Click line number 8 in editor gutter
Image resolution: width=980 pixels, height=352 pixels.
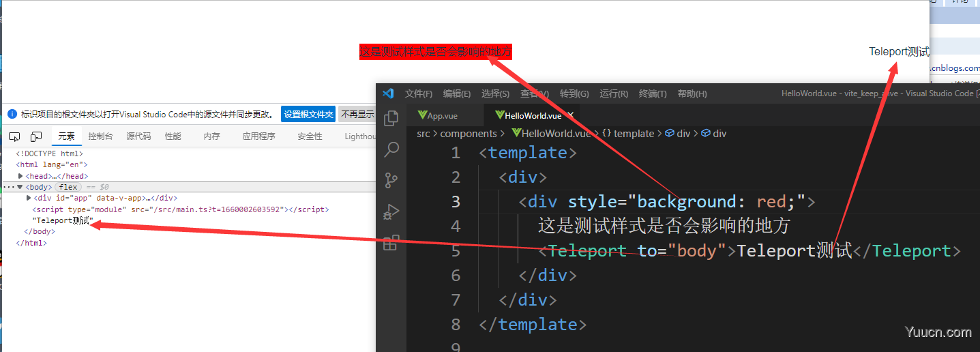pos(456,325)
